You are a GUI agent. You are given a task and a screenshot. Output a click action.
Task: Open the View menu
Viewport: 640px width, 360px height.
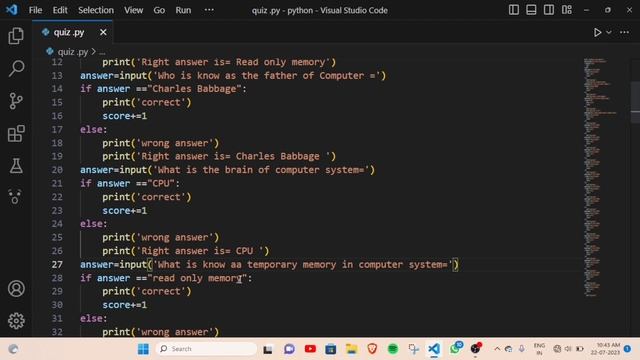pyautogui.click(x=133, y=10)
